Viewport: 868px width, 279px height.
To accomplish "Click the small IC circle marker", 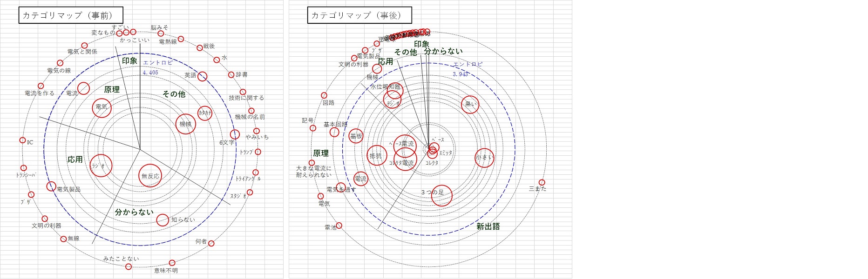I will (22, 140).
